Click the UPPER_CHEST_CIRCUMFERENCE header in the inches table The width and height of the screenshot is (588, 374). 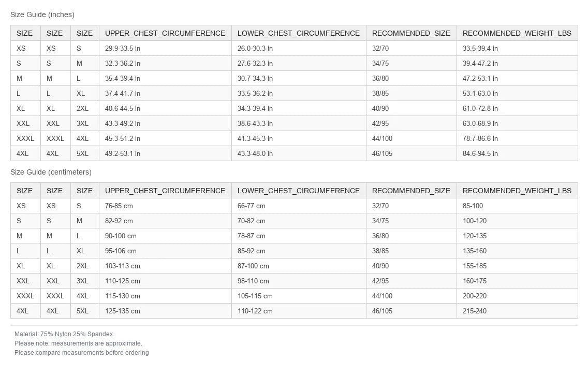coord(165,33)
